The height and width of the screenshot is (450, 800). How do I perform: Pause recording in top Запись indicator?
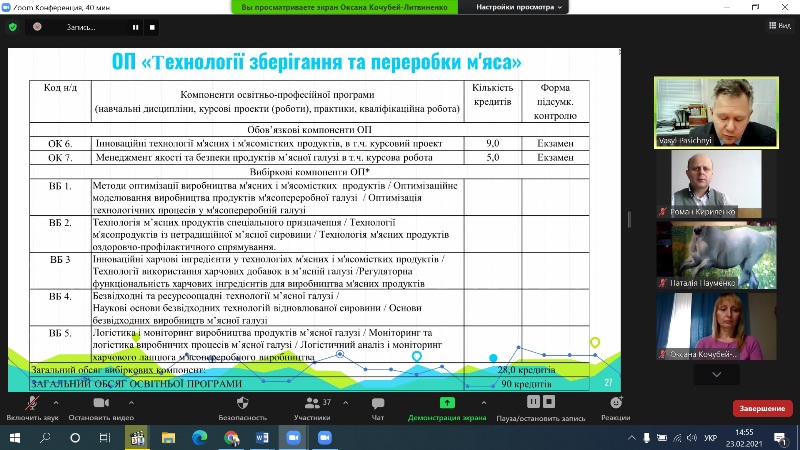click(x=136, y=28)
